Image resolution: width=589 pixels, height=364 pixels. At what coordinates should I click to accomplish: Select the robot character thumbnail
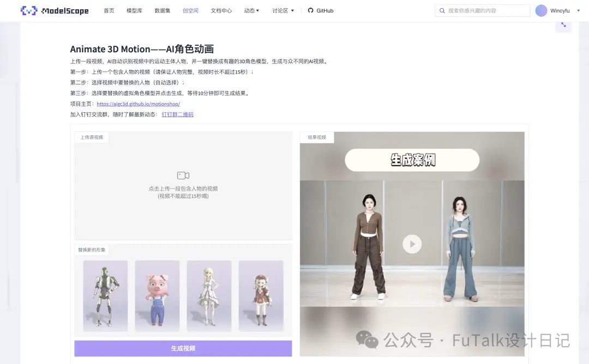tap(105, 296)
